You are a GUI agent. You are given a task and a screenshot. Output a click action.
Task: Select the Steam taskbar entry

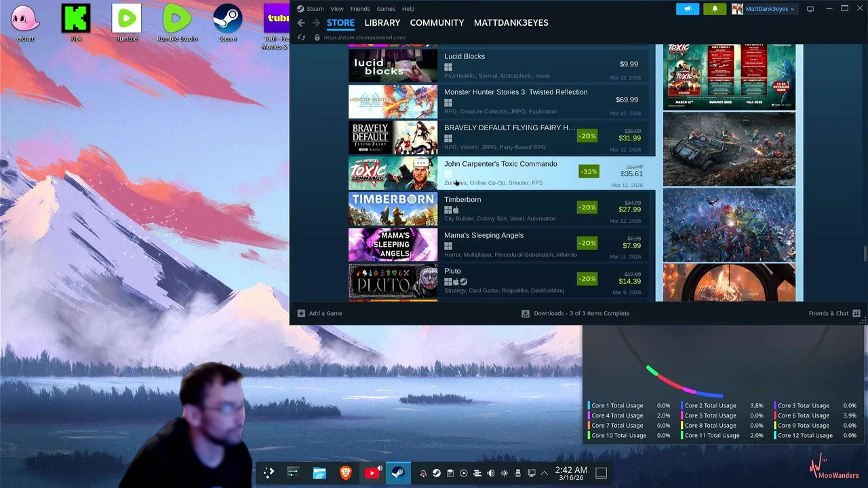(x=398, y=472)
